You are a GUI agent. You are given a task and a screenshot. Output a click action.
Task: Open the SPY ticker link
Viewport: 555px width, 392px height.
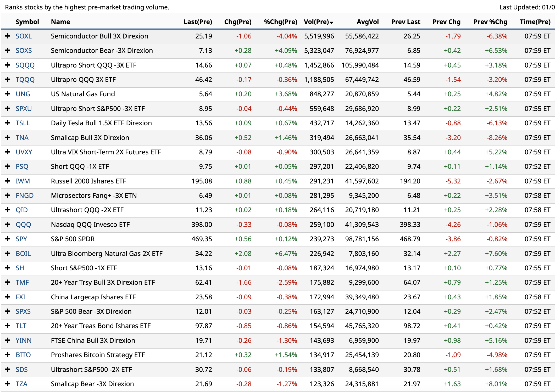click(21, 239)
